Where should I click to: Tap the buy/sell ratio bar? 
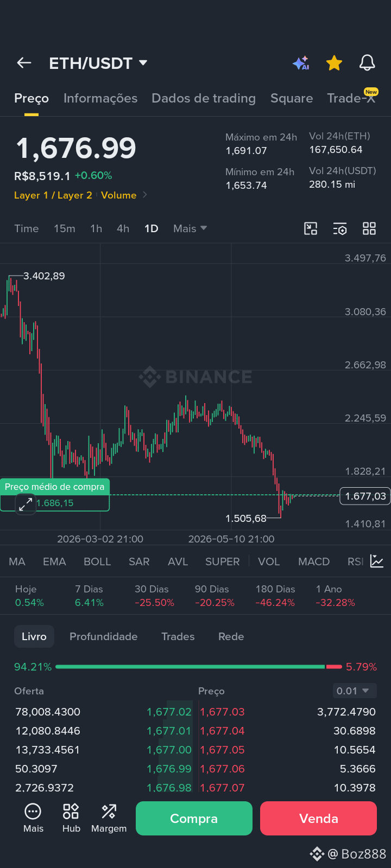199,666
